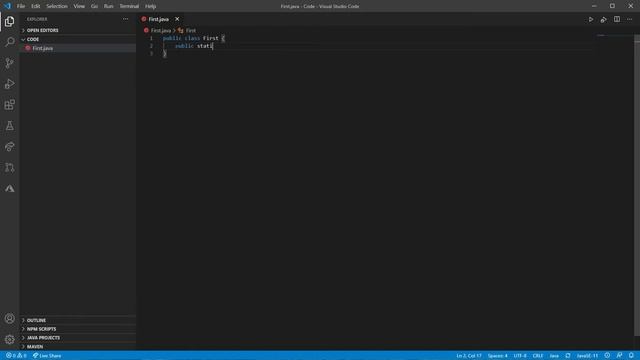Open Explorer panel More Actions ellipsis
Viewport: 640px width, 360px height.
(125, 19)
